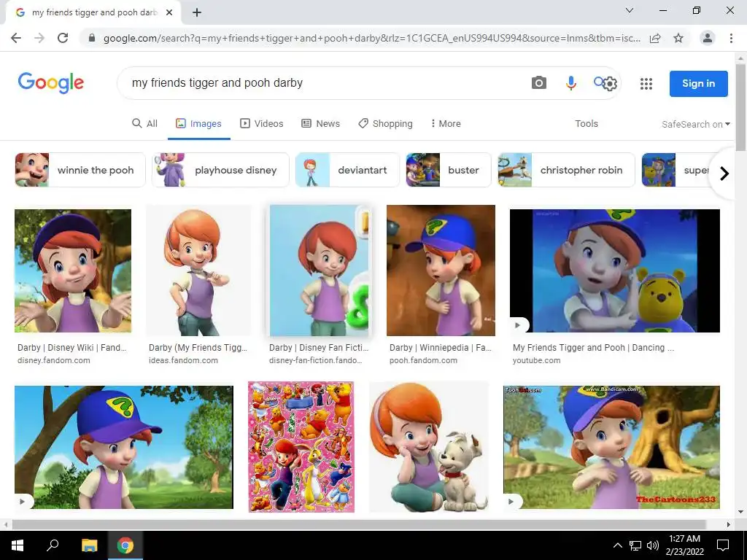
Task: Switch to the News tab
Action: [x=321, y=124]
